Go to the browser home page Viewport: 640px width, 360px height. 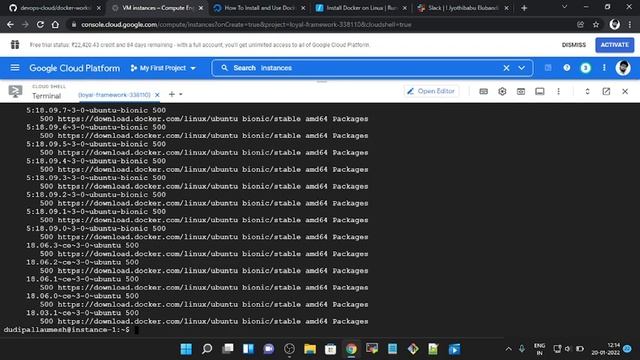(55, 24)
